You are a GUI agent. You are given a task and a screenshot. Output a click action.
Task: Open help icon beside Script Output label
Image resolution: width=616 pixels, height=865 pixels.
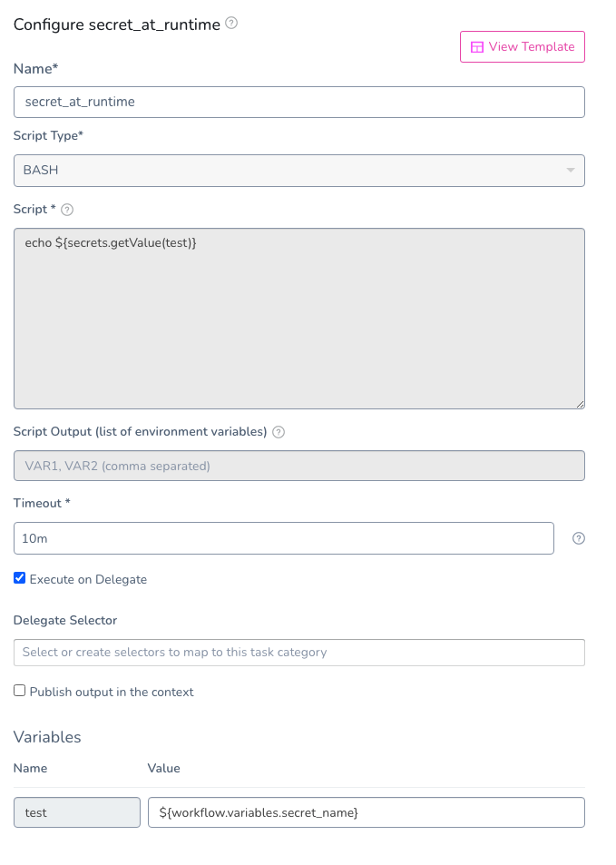pyautogui.click(x=279, y=432)
